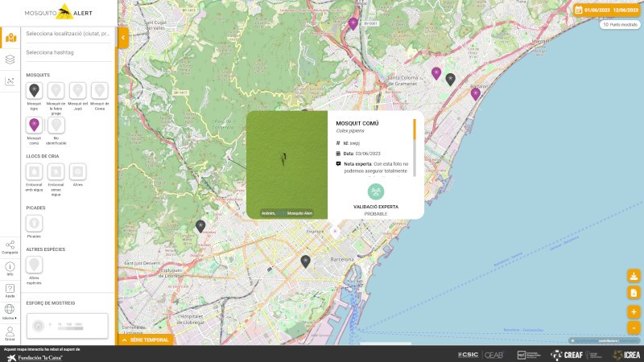Click the selected white marker below popup
The image size is (644, 362).
click(335, 232)
